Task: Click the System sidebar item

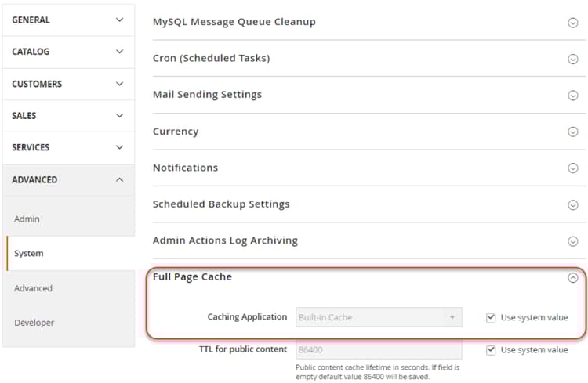Action: (29, 253)
